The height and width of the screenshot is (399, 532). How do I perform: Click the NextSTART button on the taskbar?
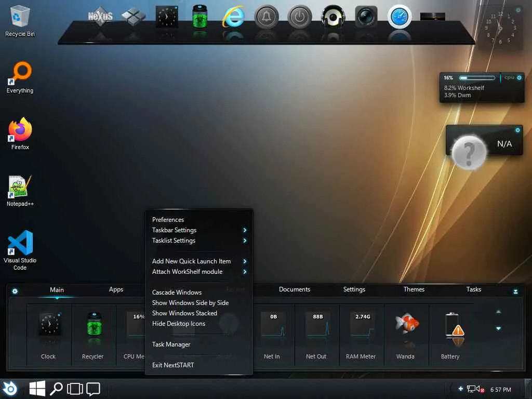pyautogui.click(x=10, y=389)
